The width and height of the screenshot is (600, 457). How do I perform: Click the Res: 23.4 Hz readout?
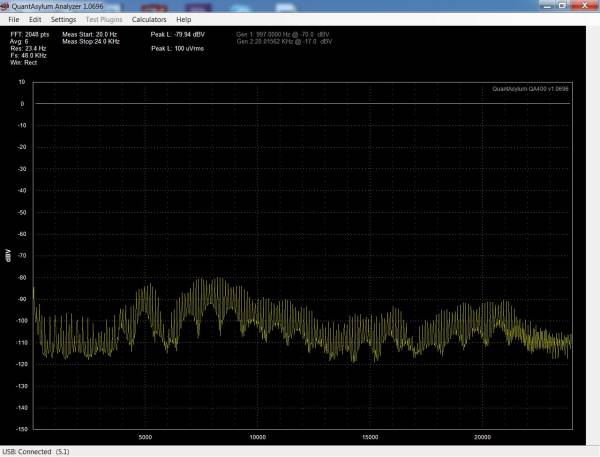tap(28, 49)
